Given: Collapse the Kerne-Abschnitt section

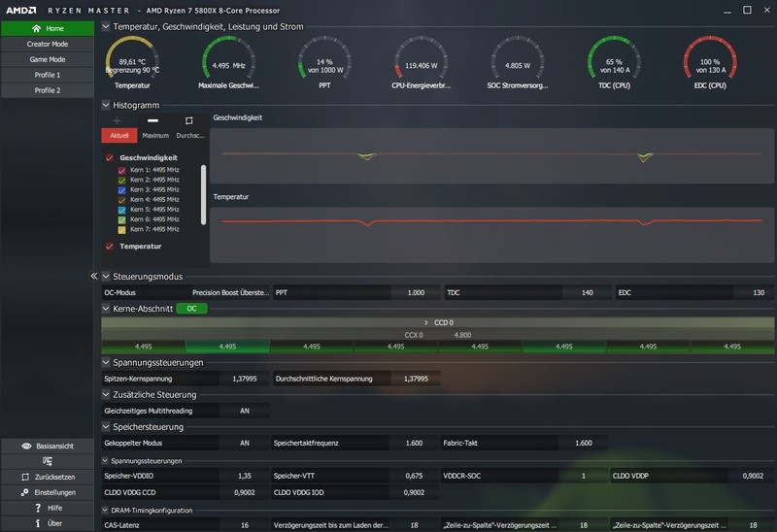Looking at the screenshot, I should pyautogui.click(x=106, y=308).
